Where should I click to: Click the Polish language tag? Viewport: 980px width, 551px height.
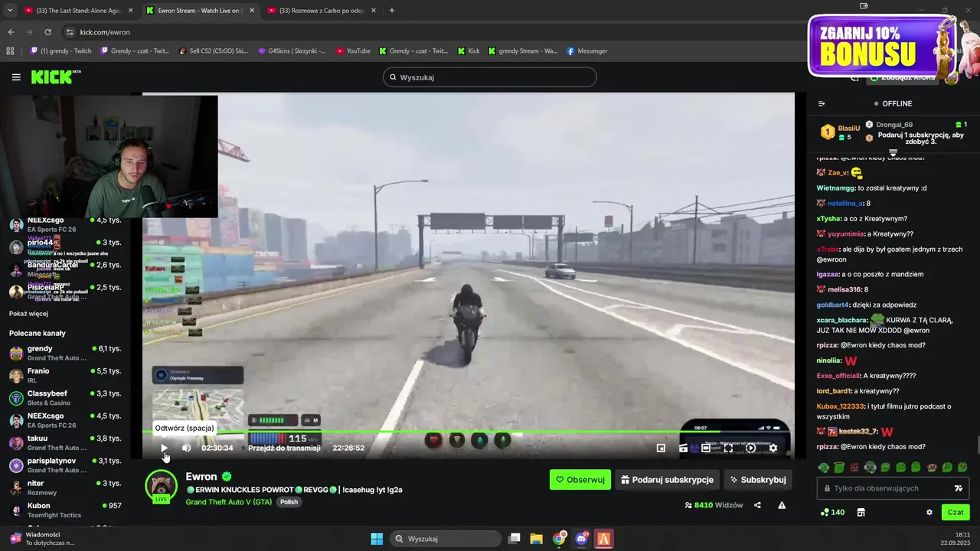pyautogui.click(x=289, y=502)
